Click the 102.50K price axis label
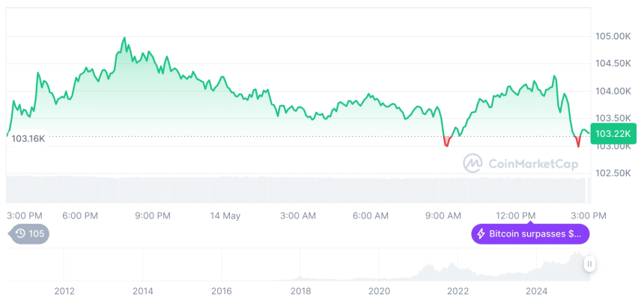This screenshot has width=644, height=300. pos(613,173)
